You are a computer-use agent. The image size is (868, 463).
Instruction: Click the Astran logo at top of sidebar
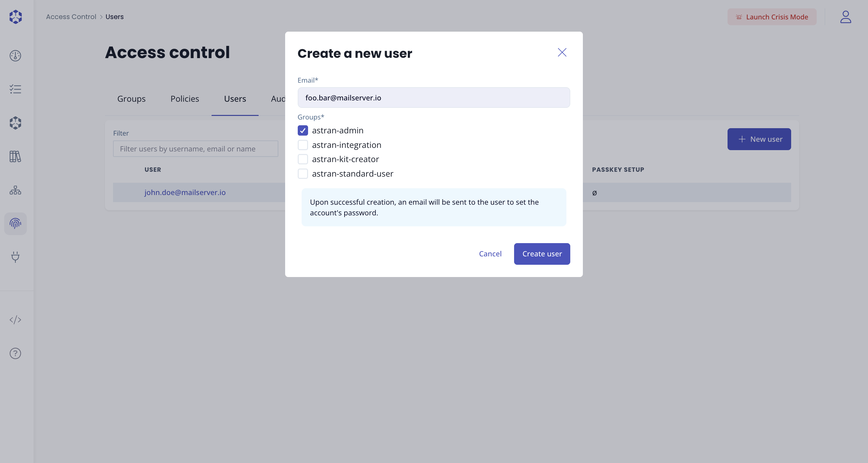(x=15, y=16)
